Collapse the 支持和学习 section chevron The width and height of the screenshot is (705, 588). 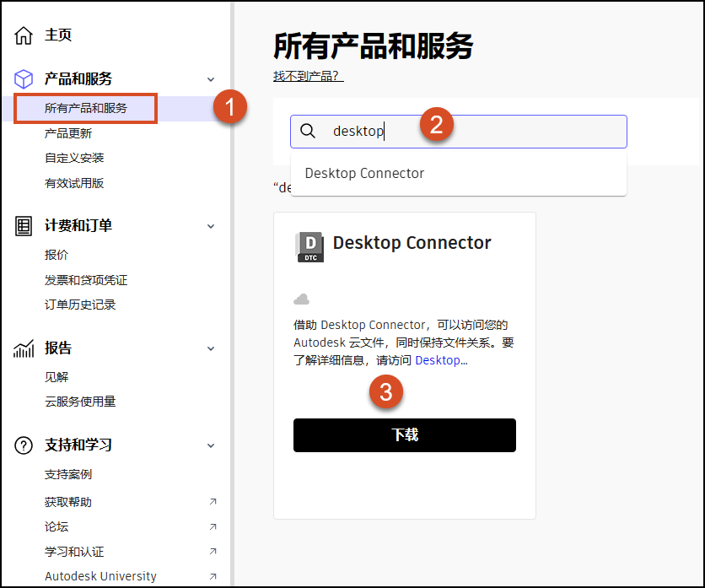point(211,445)
